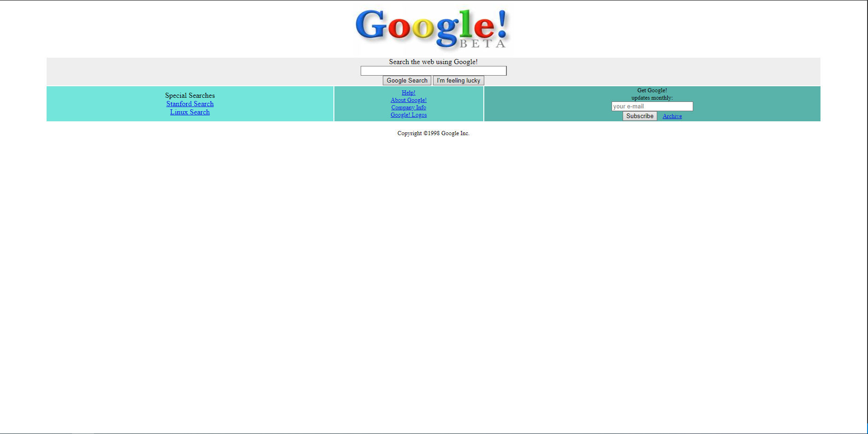Viewport: 868px width, 434px height.
Task: Open the Company Info link
Action: [408, 107]
